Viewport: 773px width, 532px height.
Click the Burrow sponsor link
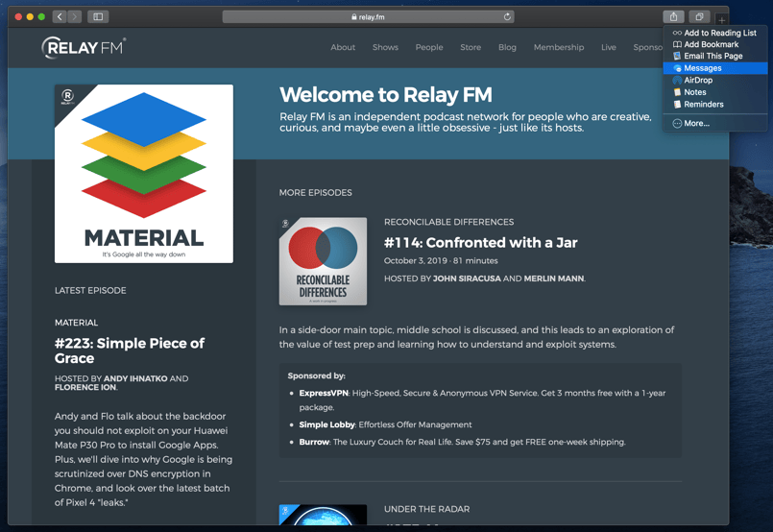314,442
